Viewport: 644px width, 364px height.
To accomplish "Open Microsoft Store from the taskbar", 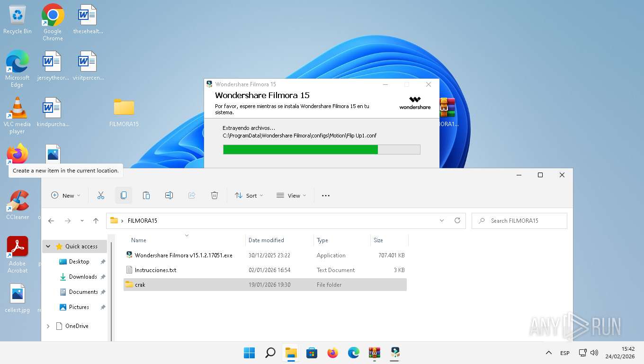I will click(312, 353).
